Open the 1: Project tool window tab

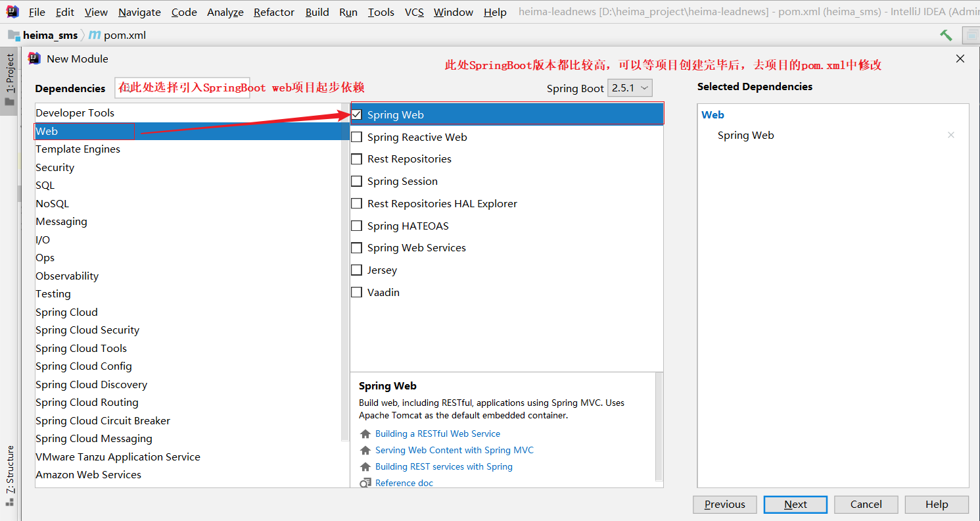9,80
